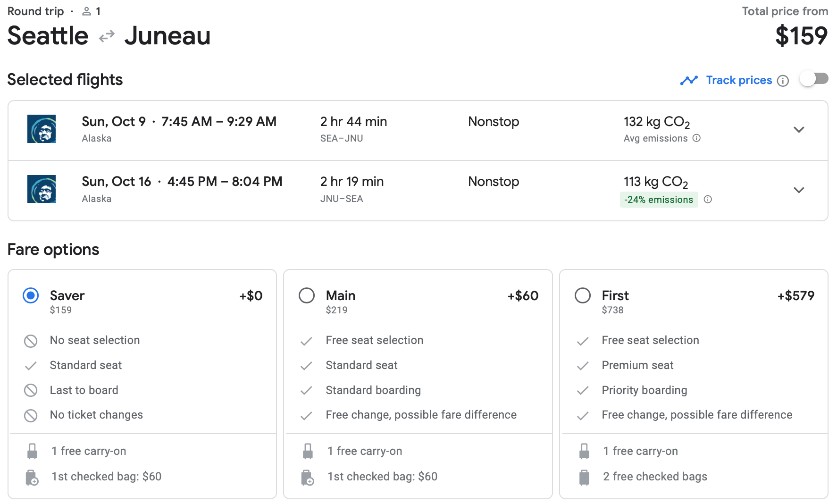Enable the Track prices toggle

click(x=814, y=79)
